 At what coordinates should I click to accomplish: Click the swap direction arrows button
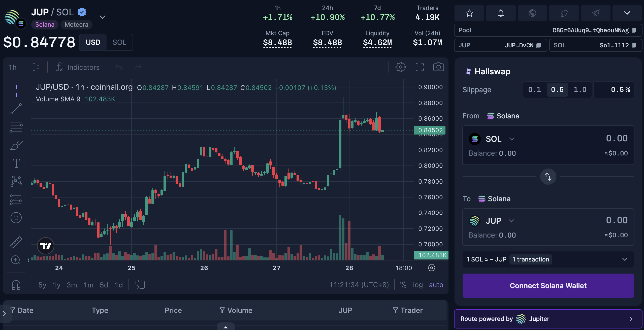click(x=548, y=177)
